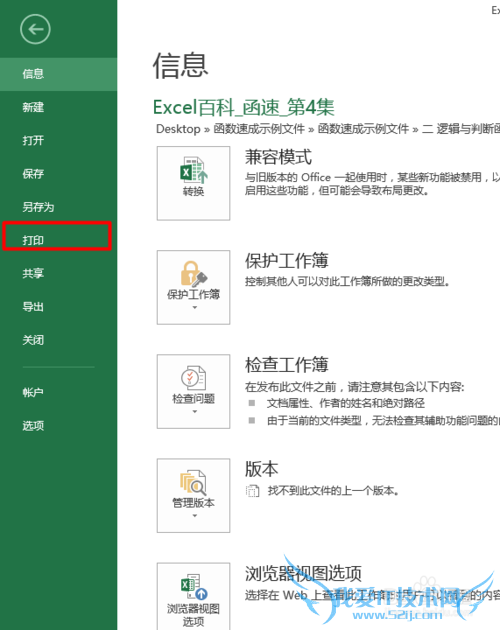Screen dimensions: 500x630
Task: Click the 找不到此文件的上一个版本 text
Action: click(x=333, y=491)
